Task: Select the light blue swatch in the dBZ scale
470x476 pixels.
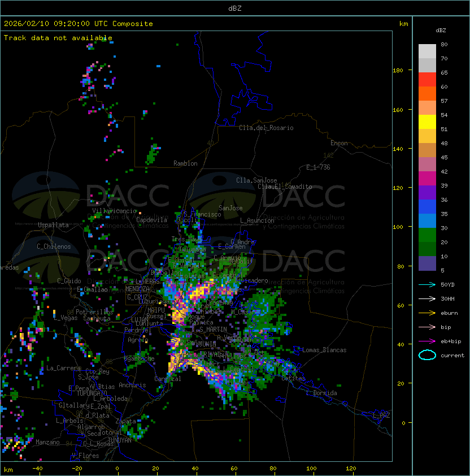Action: (x=427, y=221)
